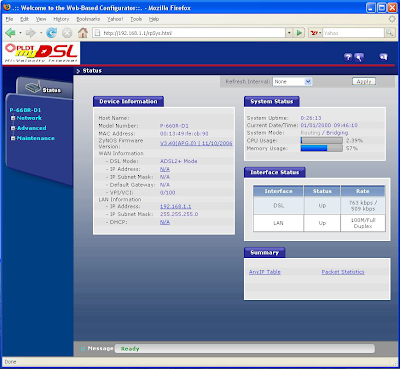This screenshot has width=400, height=369.
Task: Open the View menu
Action: [41, 19]
